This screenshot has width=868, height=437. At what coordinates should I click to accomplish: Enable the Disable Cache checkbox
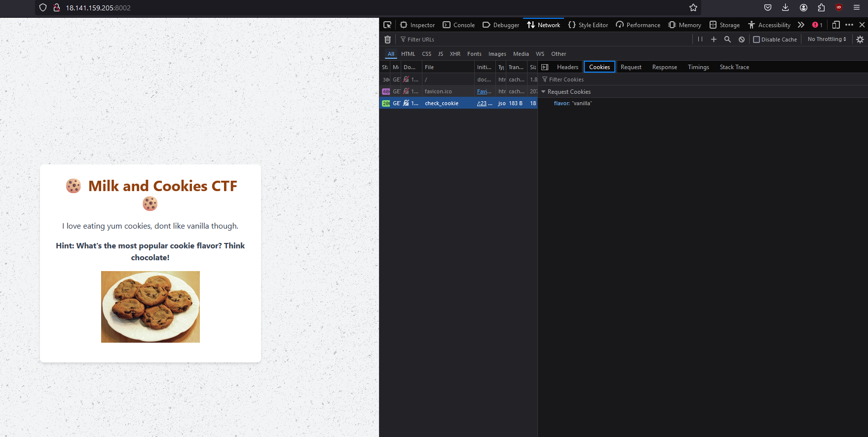tap(756, 40)
